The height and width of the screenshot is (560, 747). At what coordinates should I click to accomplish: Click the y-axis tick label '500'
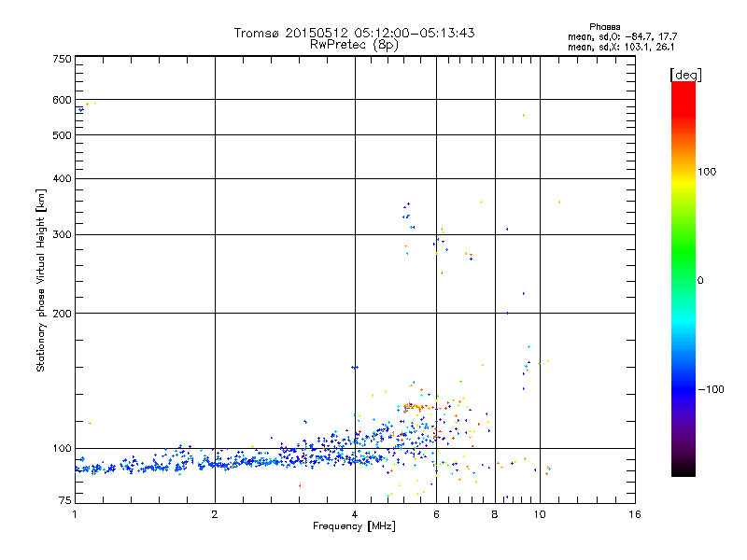pyautogui.click(x=62, y=135)
